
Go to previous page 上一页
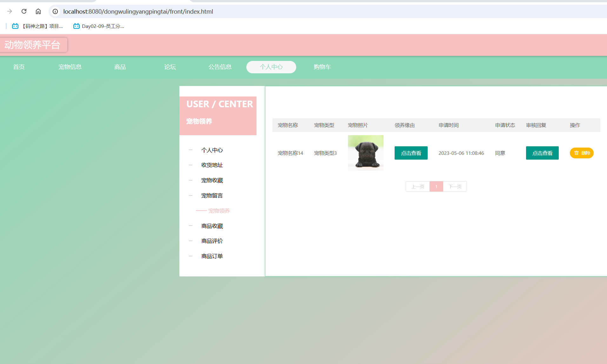click(418, 187)
